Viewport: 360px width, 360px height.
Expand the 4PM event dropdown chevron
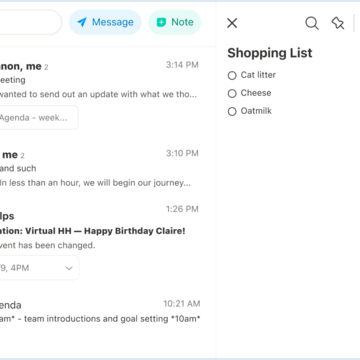click(x=69, y=268)
